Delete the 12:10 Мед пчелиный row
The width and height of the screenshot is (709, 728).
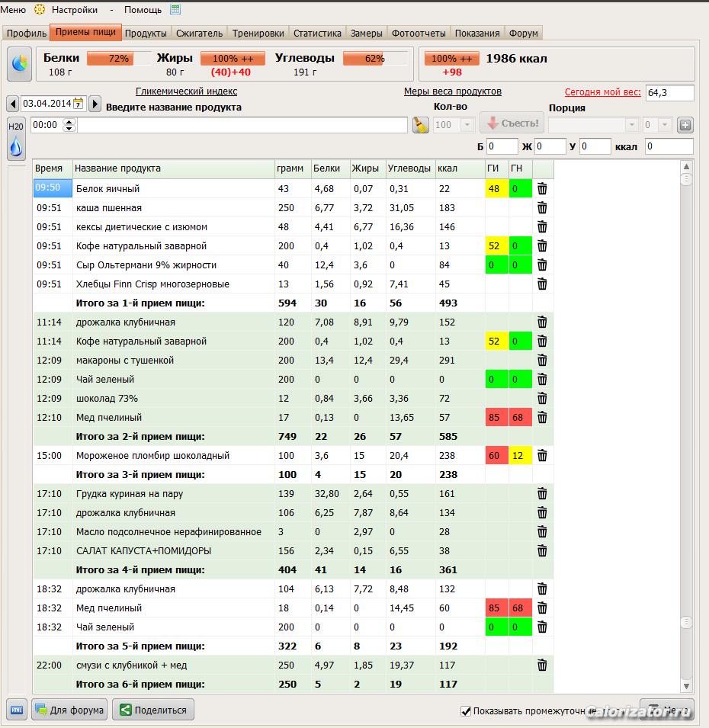(x=542, y=417)
